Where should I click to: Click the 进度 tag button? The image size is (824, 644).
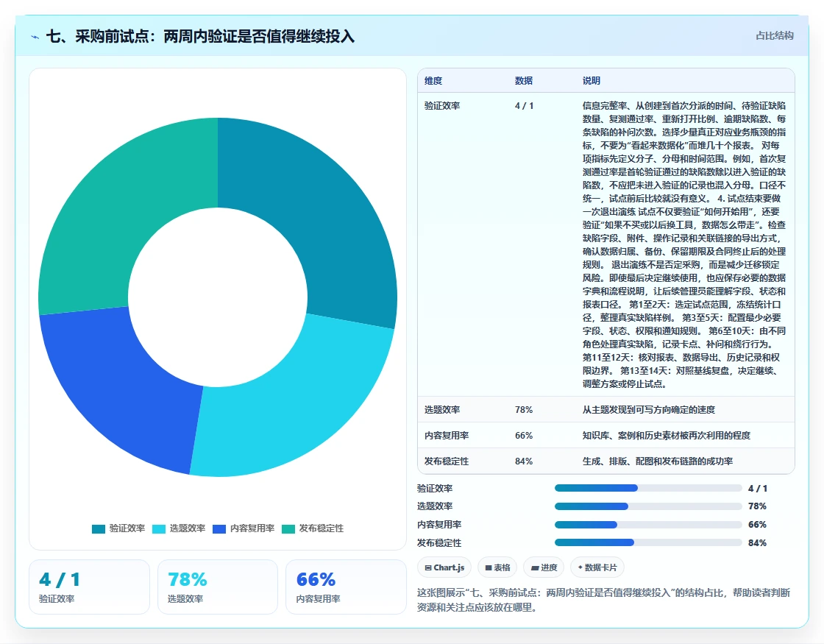point(544,567)
